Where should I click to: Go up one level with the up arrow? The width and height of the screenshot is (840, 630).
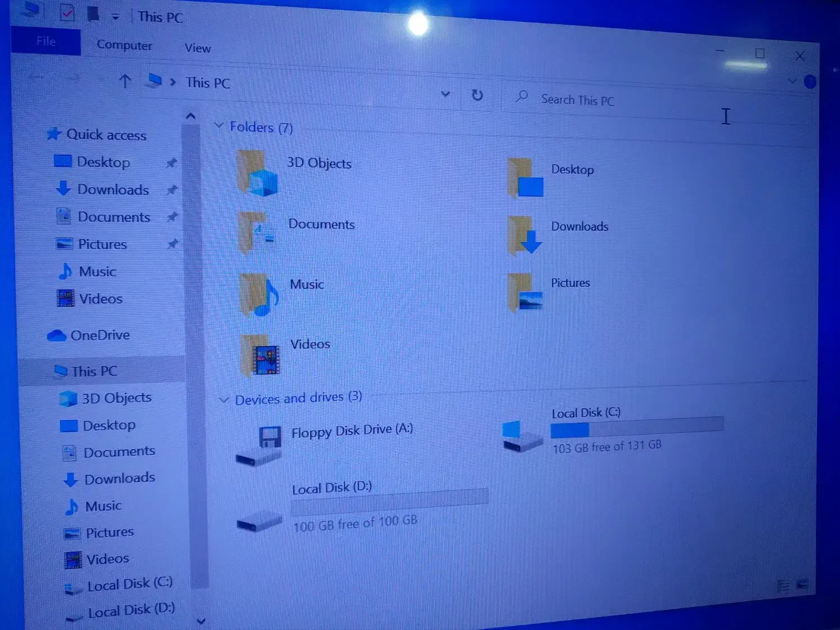125,81
